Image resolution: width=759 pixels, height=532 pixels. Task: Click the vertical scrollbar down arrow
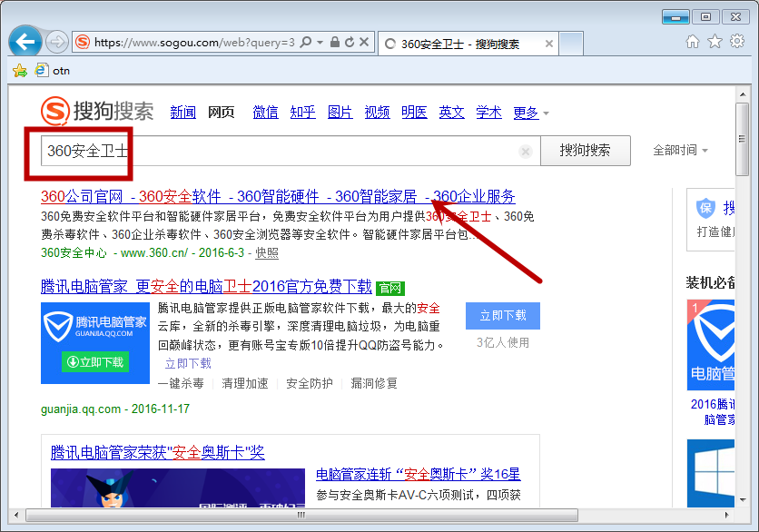click(x=742, y=500)
